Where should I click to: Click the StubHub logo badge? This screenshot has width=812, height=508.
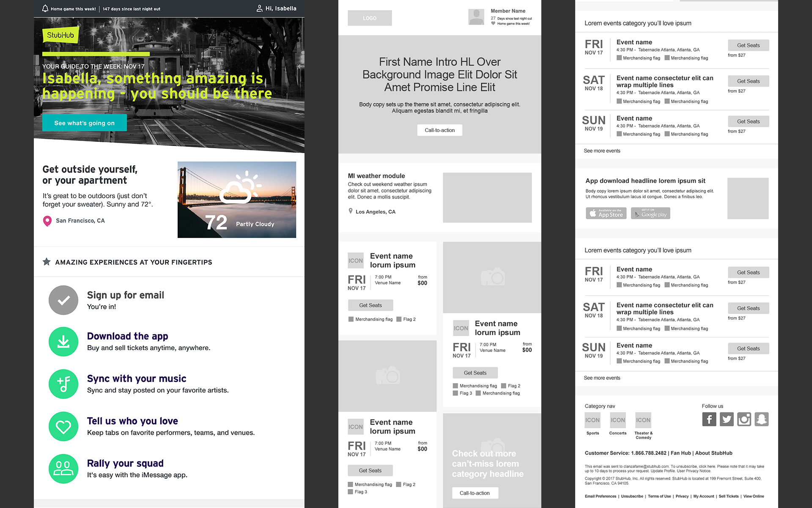pos(60,35)
